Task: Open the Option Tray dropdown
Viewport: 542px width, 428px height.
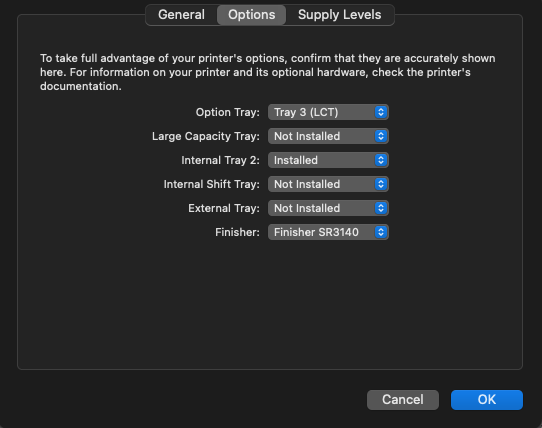Action: click(x=328, y=112)
